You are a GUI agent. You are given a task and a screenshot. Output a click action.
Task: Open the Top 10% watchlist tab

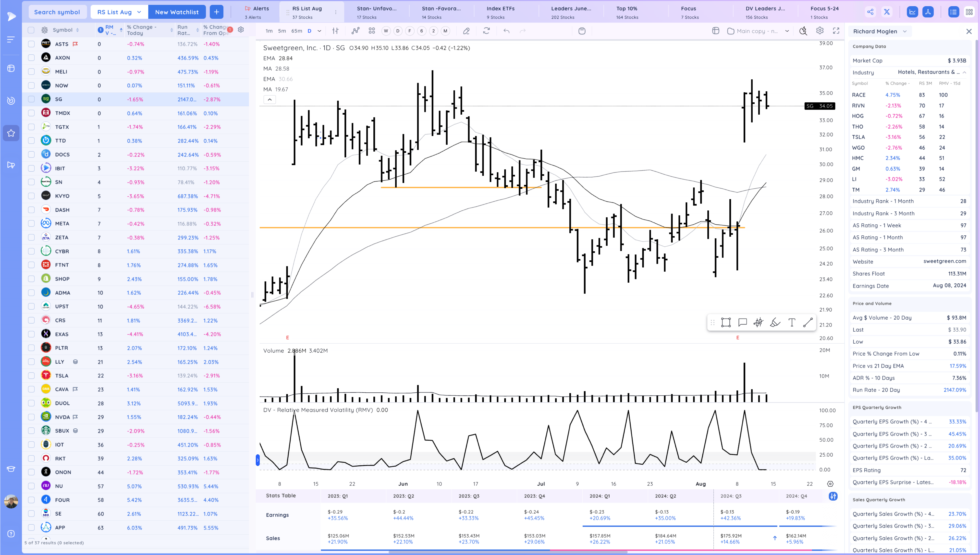[627, 12]
